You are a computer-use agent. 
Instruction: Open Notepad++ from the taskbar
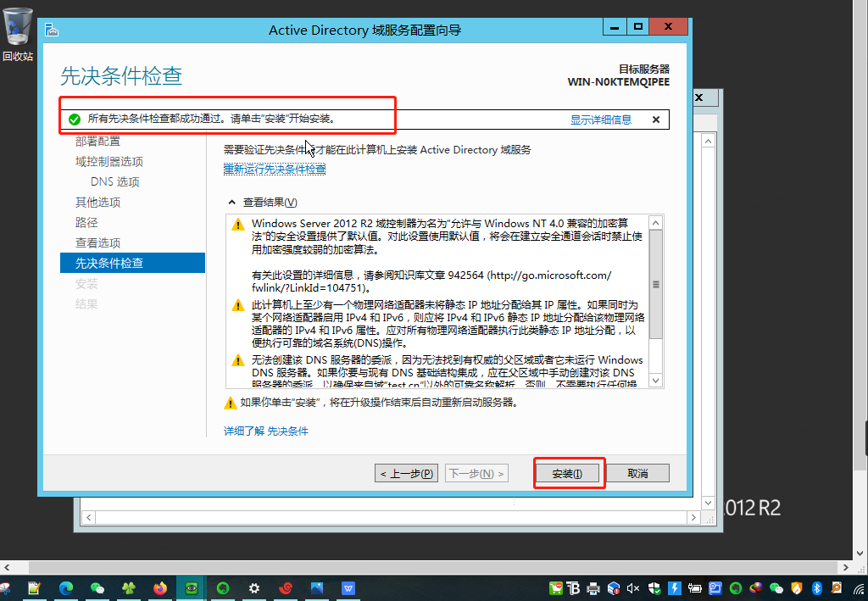pyautogui.click(x=34, y=588)
